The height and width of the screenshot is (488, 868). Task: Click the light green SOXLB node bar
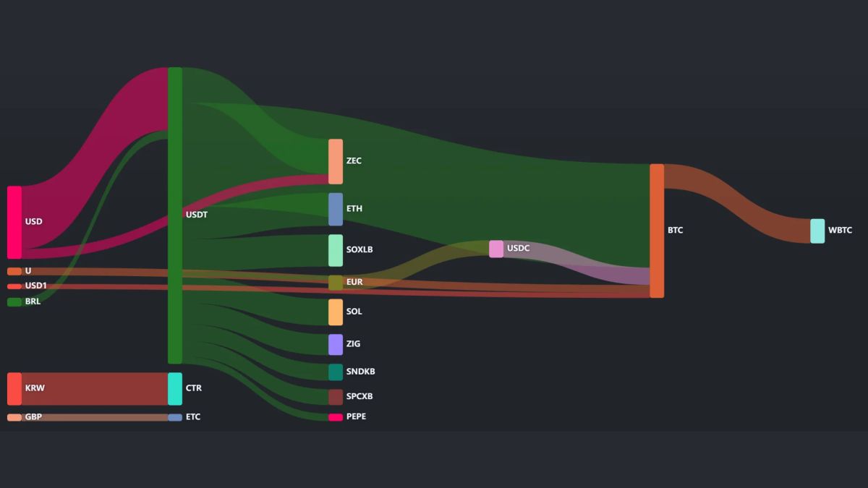coord(336,250)
